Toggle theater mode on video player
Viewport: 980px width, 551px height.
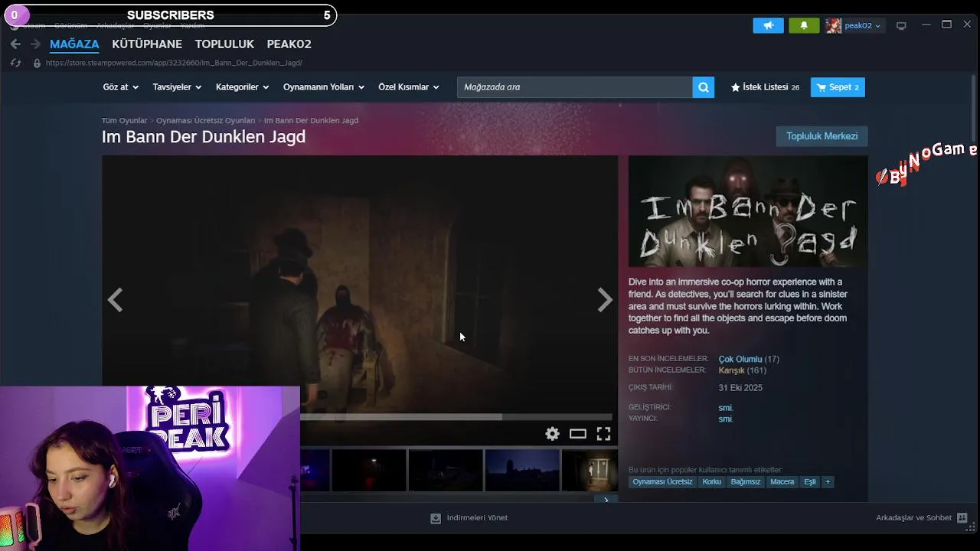click(x=578, y=434)
